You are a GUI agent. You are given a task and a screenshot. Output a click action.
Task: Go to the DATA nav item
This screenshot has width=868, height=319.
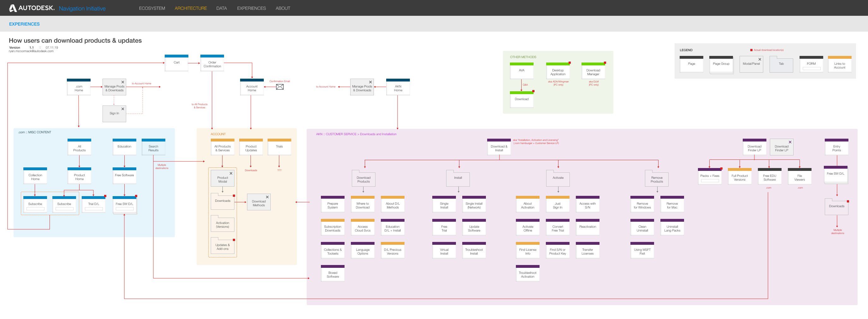[x=221, y=8]
